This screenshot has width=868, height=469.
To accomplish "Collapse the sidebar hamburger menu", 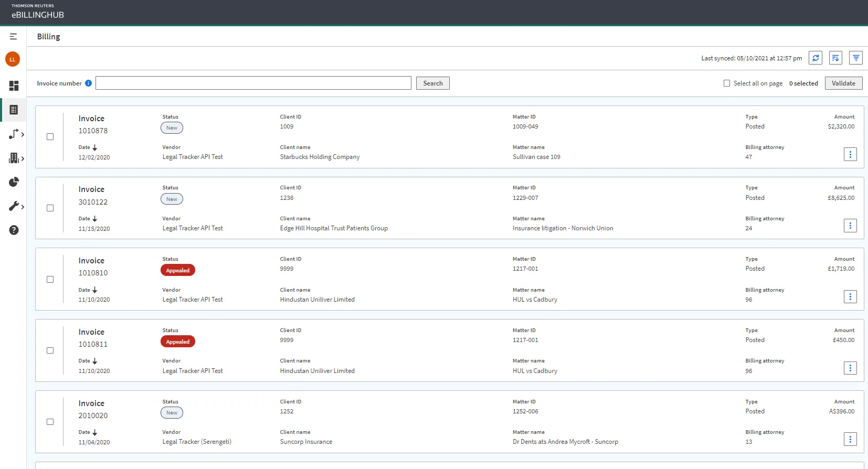I will [13, 37].
